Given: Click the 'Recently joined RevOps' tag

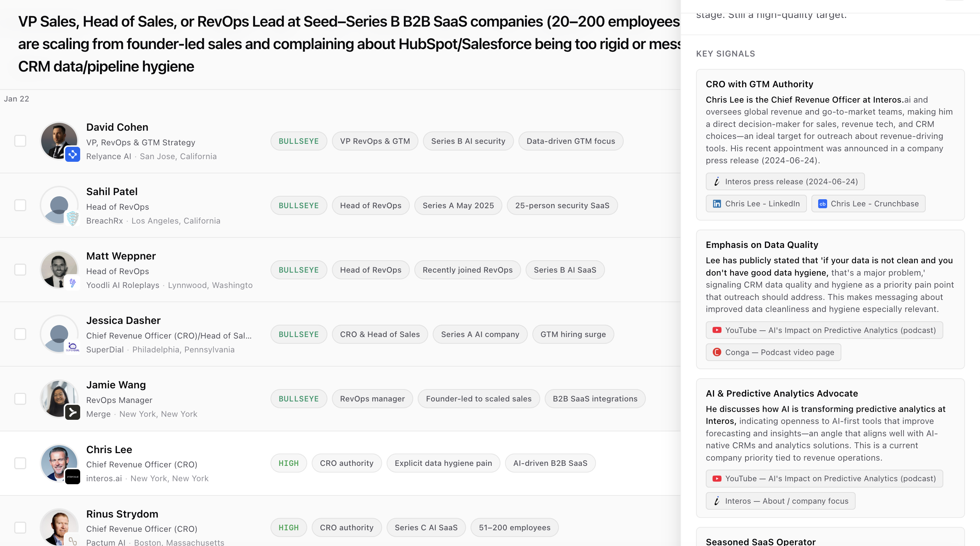Looking at the screenshot, I should pyautogui.click(x=468, y=270).
